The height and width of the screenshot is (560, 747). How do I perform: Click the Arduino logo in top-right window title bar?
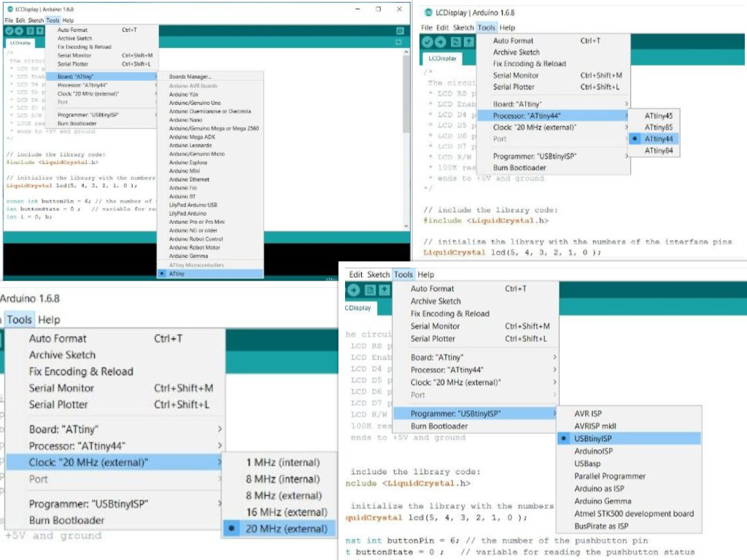pyautogui.click(x=428, y=12)
